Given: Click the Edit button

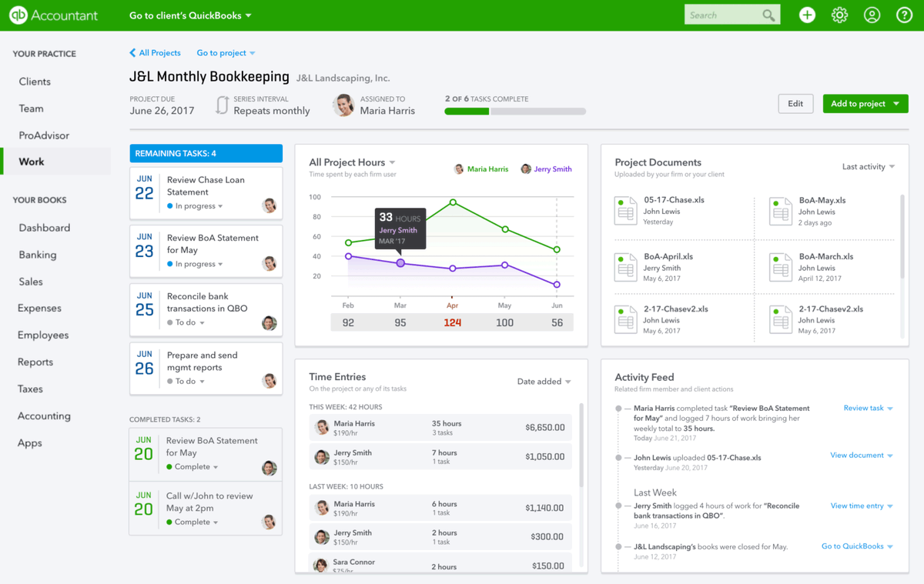Looking at the screenshot, I should coord(795,104).
